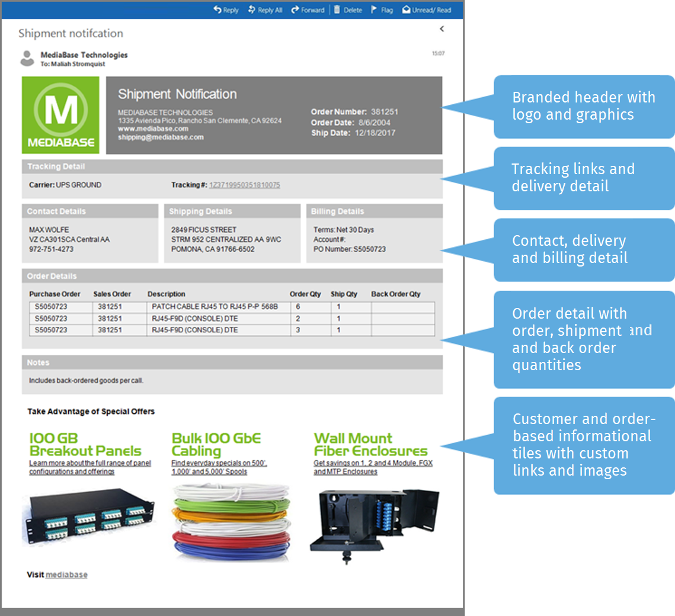Collapse pane with the back chevron
The height and width of the screenshot is (616, 675).
(442, 29)
